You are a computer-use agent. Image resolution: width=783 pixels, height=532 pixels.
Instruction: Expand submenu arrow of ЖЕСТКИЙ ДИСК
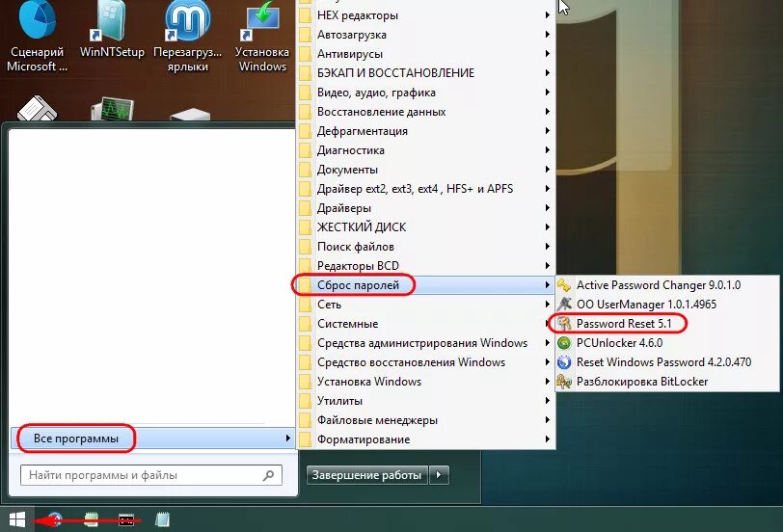tap(548, 227)
